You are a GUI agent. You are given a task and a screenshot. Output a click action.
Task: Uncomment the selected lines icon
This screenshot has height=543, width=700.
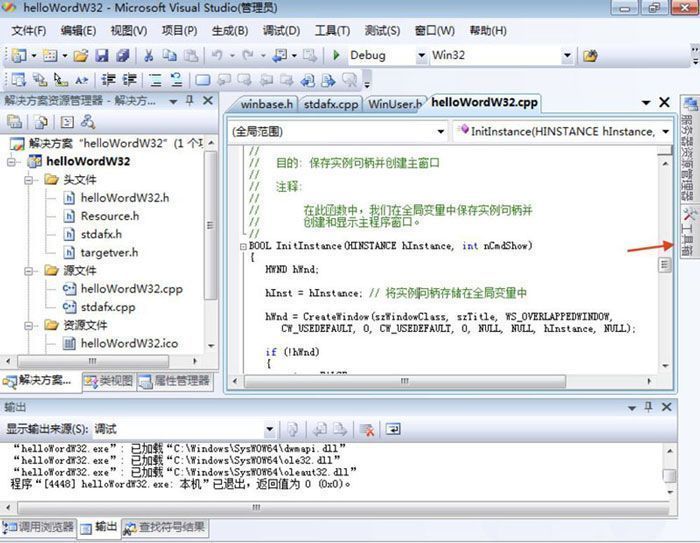click(x=177, y=80)
